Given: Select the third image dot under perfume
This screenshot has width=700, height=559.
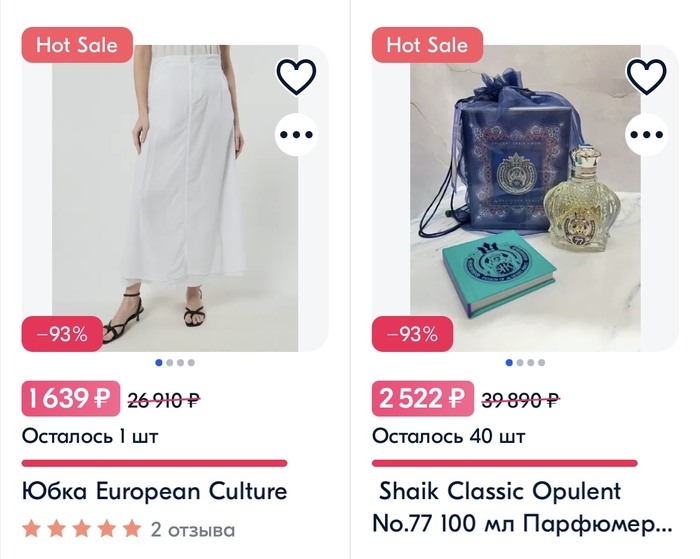Looking at the screenshot, I should (x=531, y=363).
